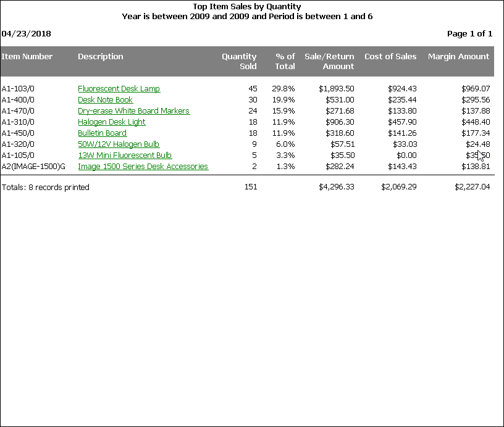Select the Halogen Desk Light link

(x=111, y=122)
